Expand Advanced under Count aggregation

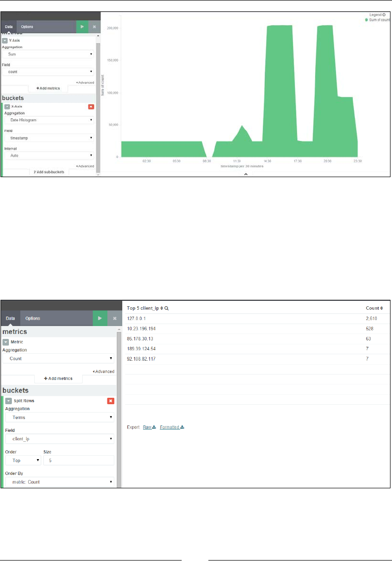(103, 372)
